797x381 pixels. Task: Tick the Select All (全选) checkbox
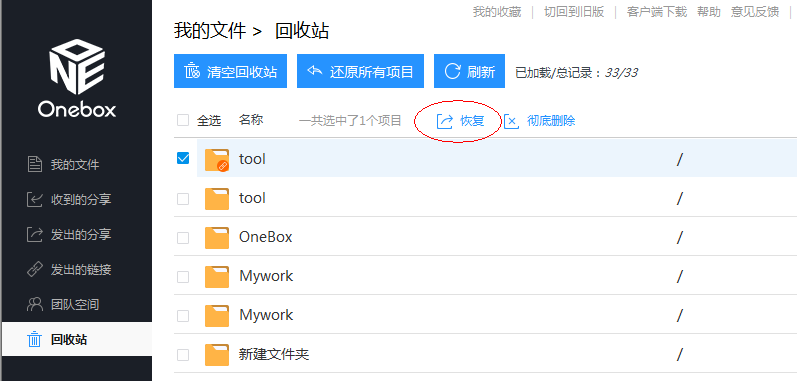tap(183, 120)
